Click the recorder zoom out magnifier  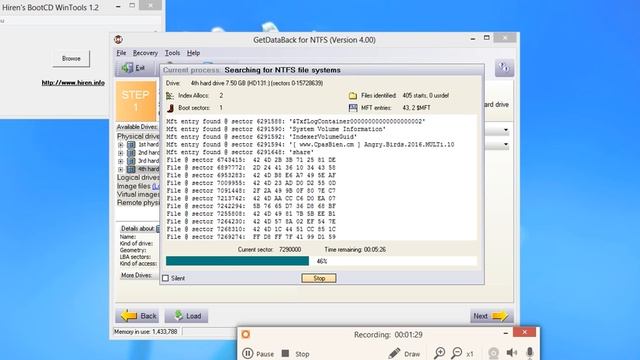click(x=457, y=353)
